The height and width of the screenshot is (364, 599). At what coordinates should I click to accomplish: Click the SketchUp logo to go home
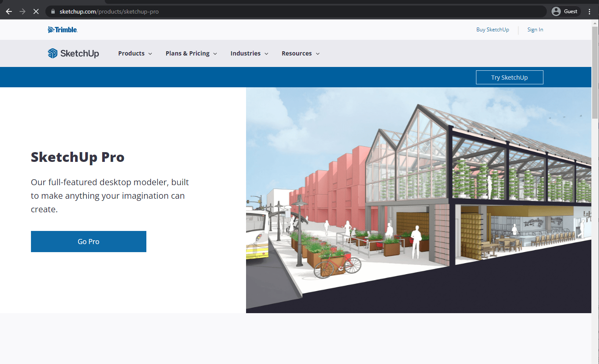[73, 53]
